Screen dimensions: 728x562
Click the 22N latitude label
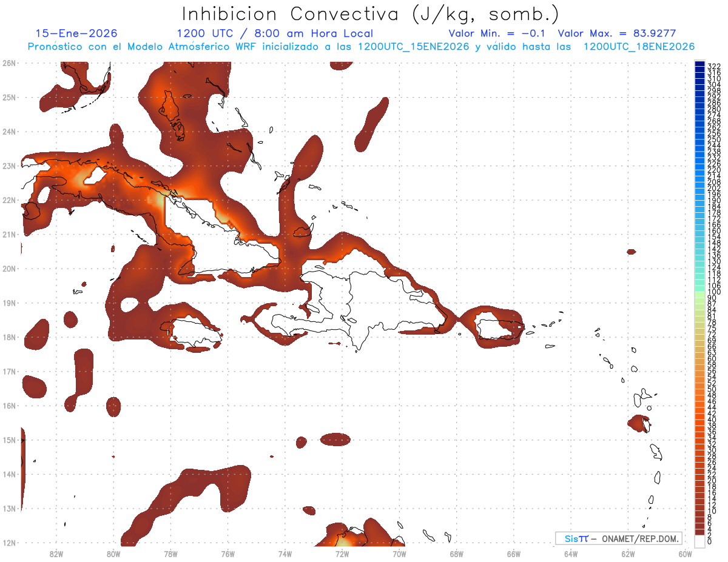[8, 199]
